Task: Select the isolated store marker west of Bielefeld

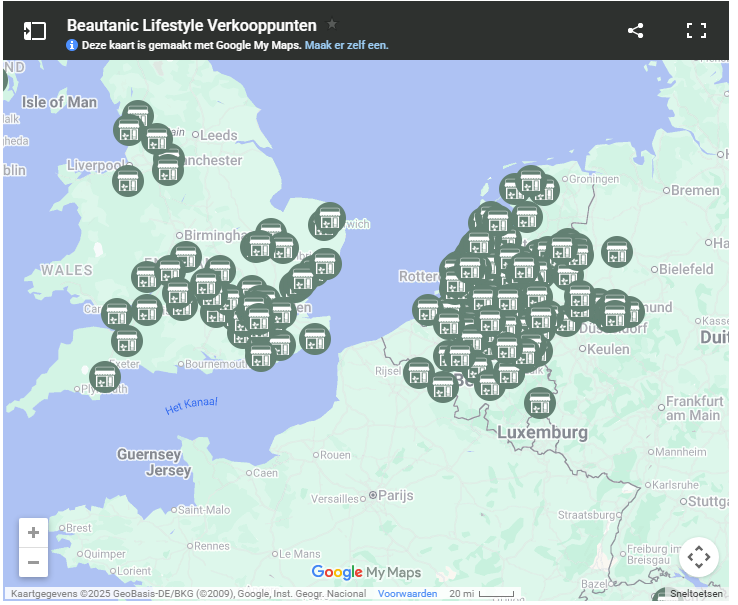Action: (x=617, y=252)
